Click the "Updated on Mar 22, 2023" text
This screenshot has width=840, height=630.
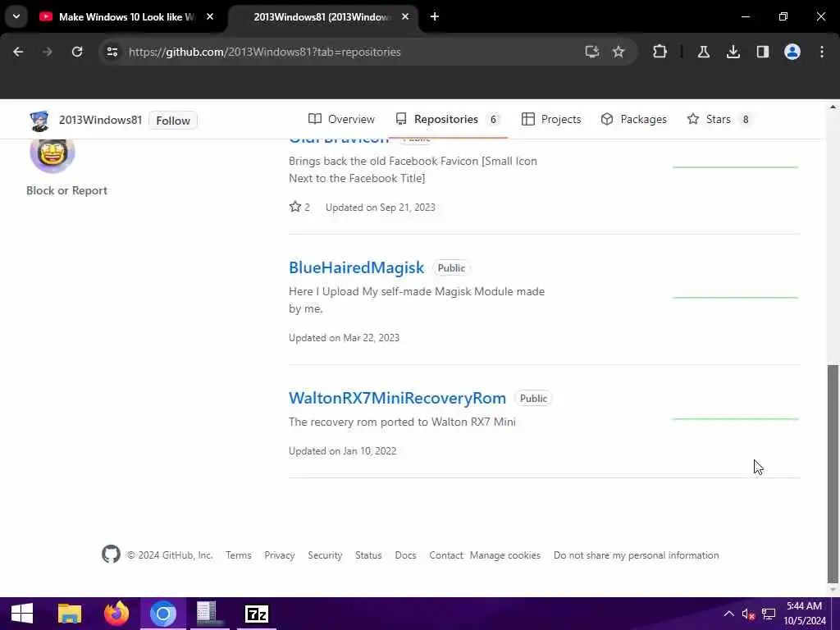pos(344,338)
